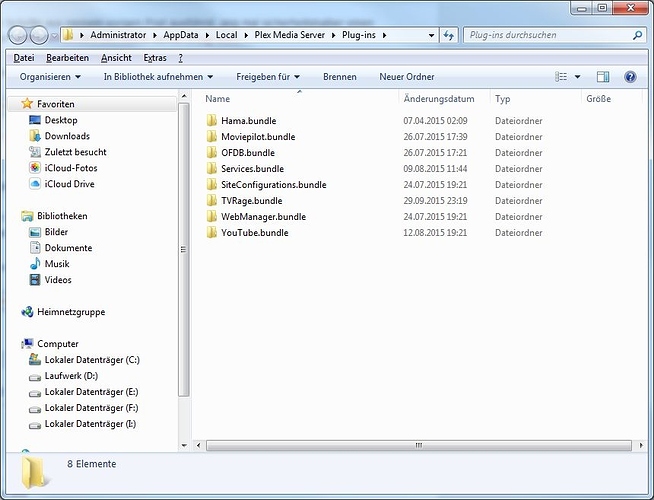
Task: Select the Favoriten star icon
Action: (x=27, y=103)
